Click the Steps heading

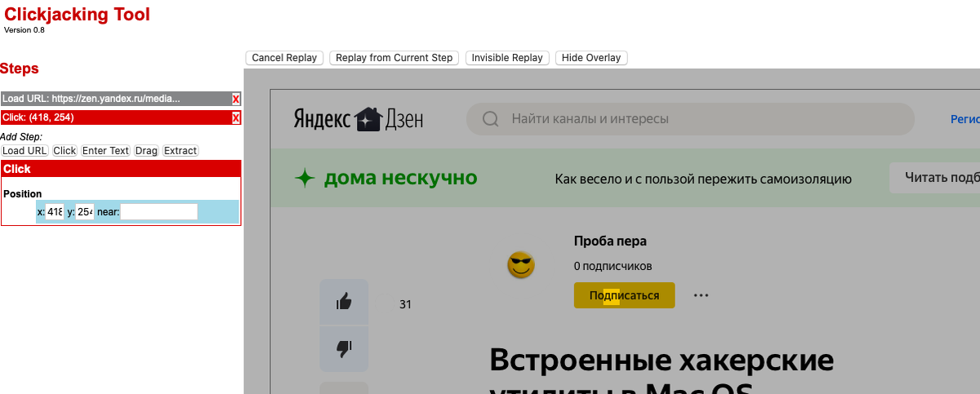[x=20, y=69]
